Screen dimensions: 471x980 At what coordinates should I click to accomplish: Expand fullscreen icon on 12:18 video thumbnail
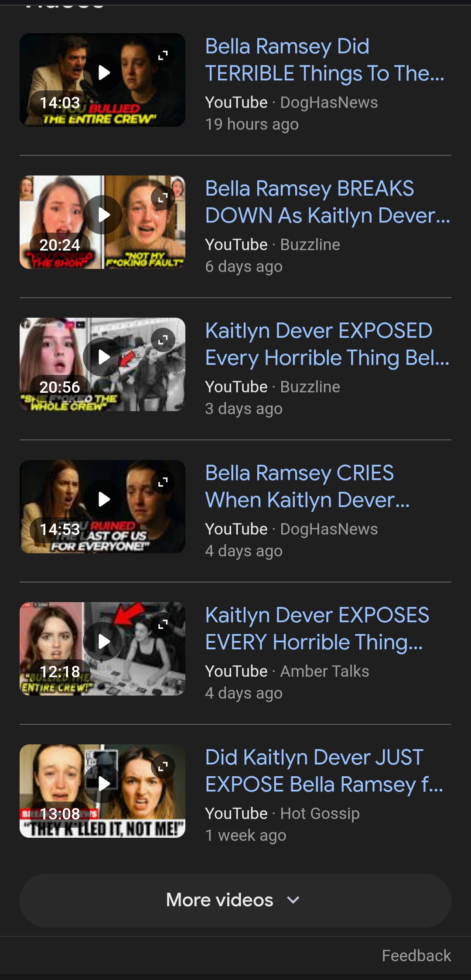point(163,624)
